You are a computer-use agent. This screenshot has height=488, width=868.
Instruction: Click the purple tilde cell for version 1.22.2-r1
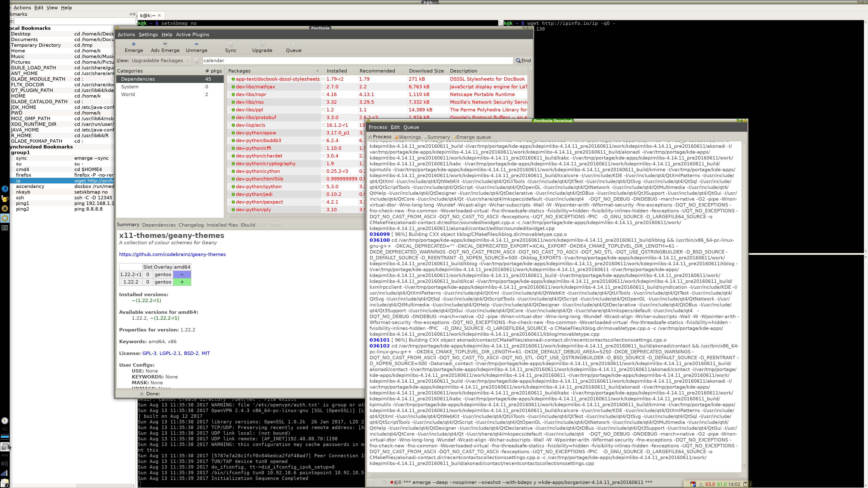pos(182,274)
